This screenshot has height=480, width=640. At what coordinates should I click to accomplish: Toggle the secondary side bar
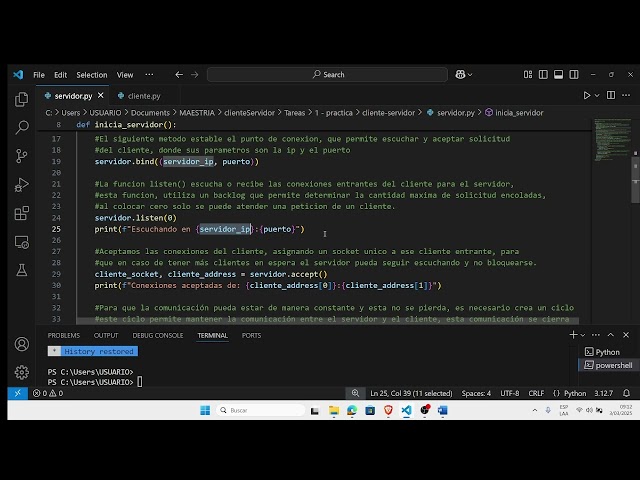point(574,74)
